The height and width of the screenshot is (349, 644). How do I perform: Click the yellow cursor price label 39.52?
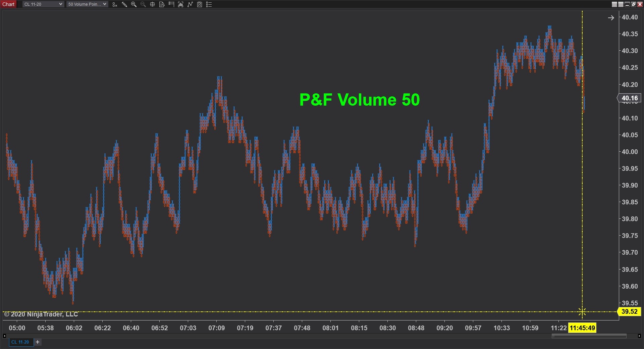[629, 311]
